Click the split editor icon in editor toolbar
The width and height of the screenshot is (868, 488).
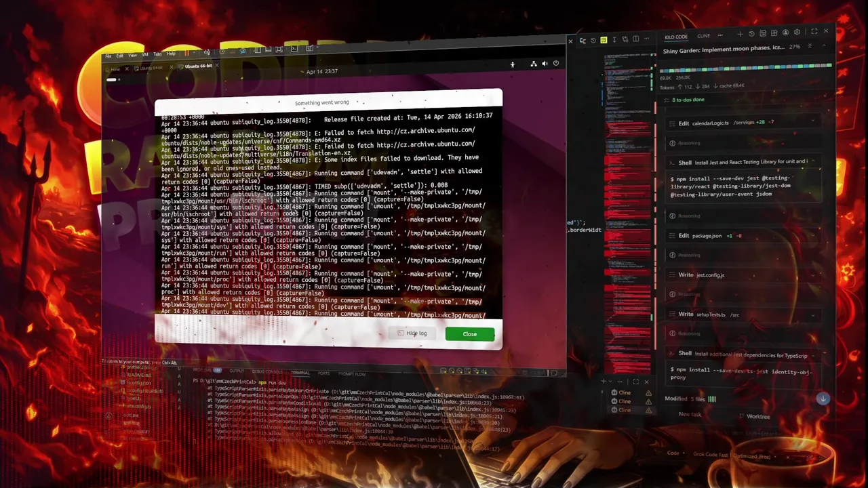635,39
